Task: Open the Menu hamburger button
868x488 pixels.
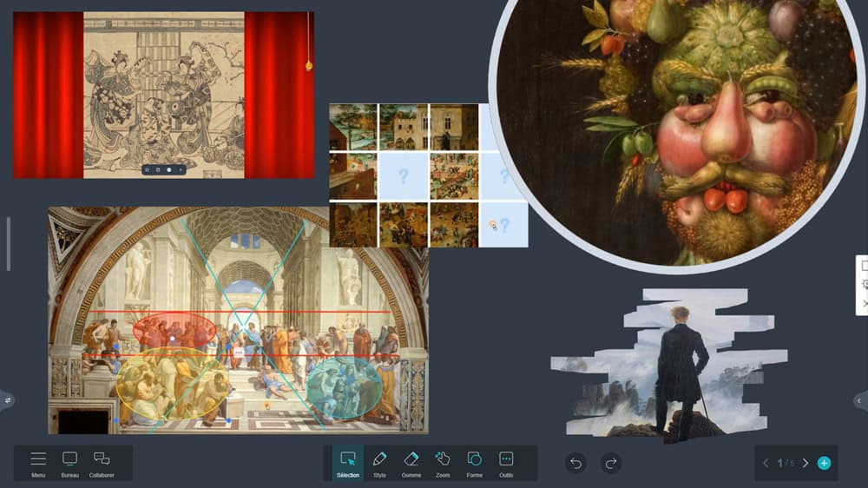Action: click(x=38, y=463)
